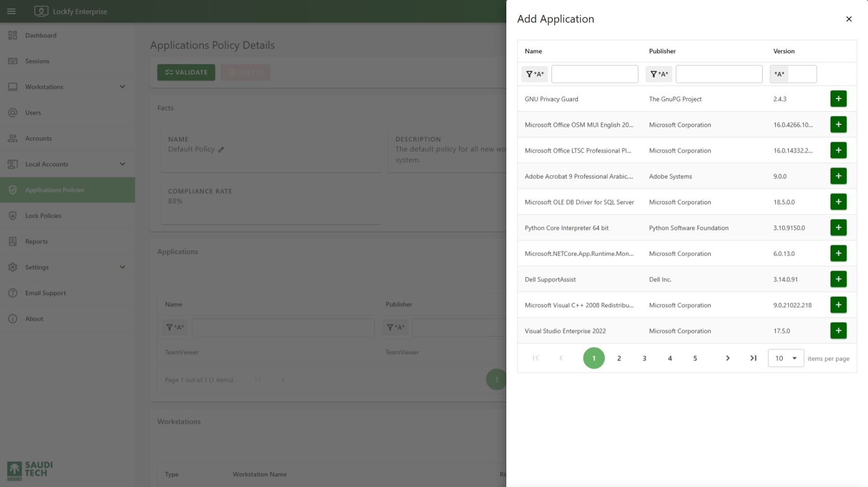Click the Name filter text field in Add Application

point(595,74)
